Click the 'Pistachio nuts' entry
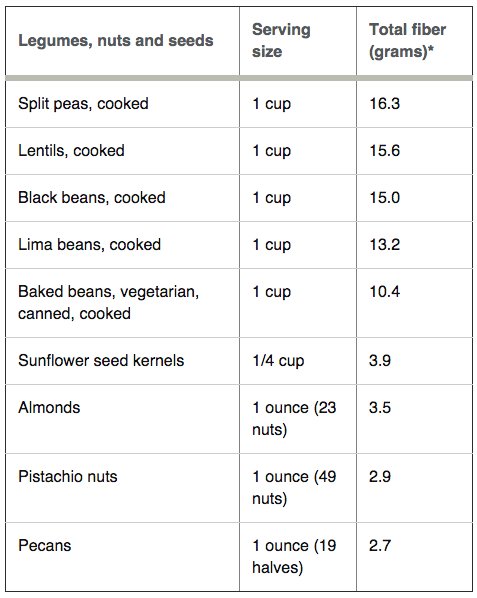Viewport: 477px width, 598px height. [x=68, y=477]
